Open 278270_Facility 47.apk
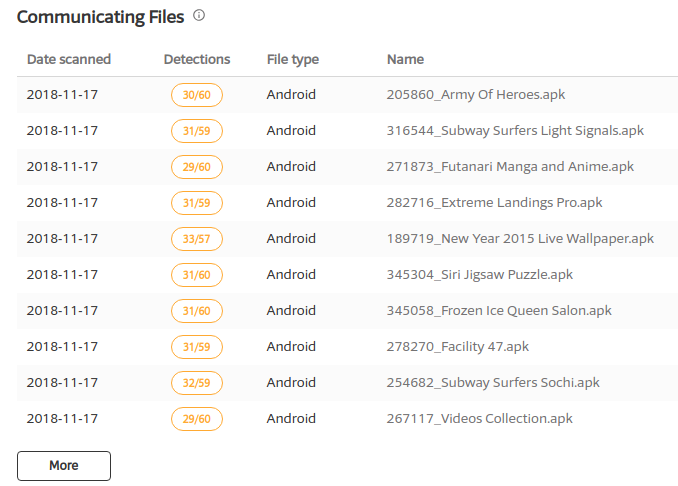The image size is (678, 486). point(457,347)
